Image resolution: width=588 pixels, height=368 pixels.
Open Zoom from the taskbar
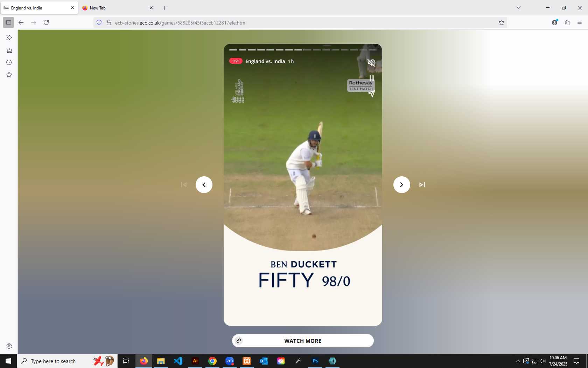coord(230,361)
